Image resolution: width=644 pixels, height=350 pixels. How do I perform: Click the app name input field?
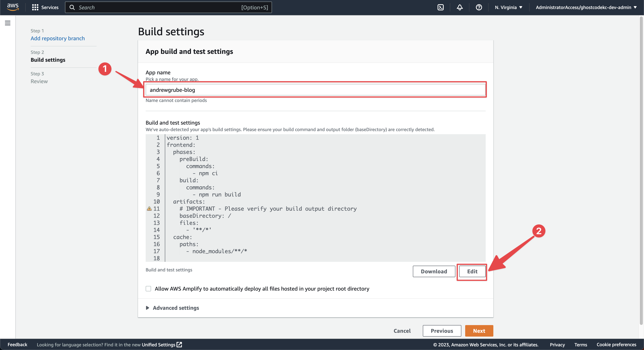[315, 90]
